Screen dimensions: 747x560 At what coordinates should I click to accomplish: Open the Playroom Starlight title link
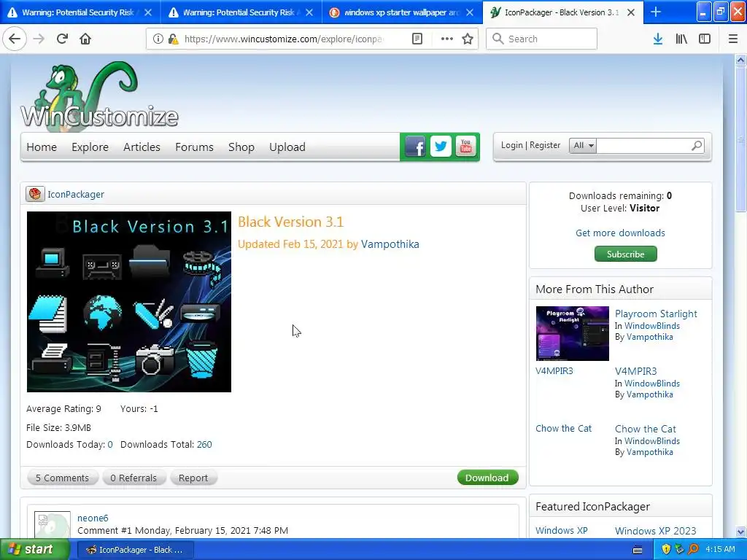pos(656,314)
